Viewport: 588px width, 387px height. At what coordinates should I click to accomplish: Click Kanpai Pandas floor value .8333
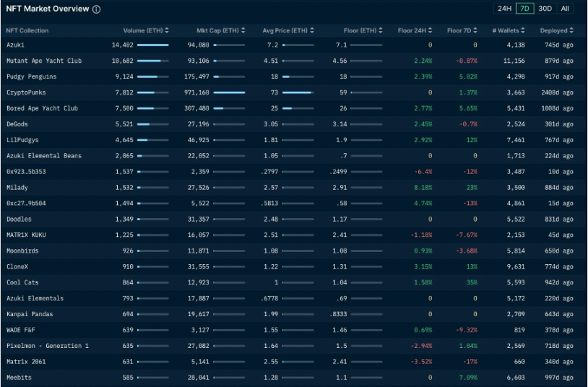[x=338, y=314]
